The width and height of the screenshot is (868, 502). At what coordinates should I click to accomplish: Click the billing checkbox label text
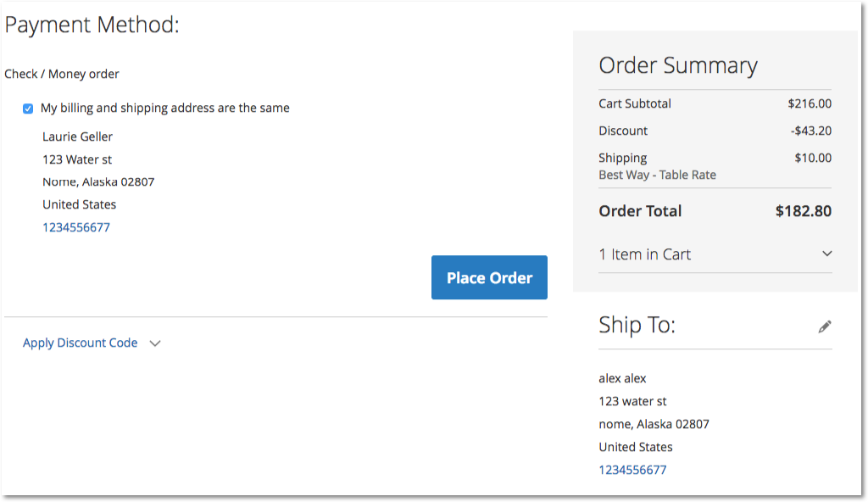click(165, 108)
